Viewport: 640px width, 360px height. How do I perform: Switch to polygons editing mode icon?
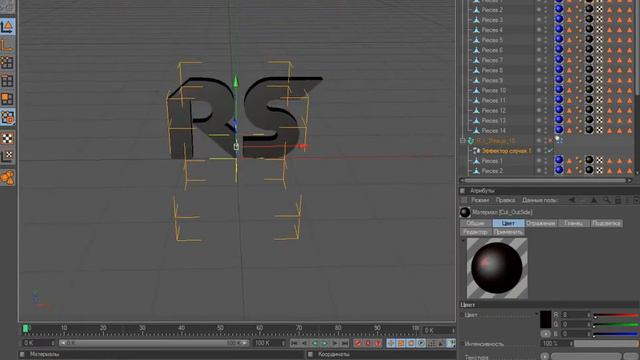coord(7,99)
